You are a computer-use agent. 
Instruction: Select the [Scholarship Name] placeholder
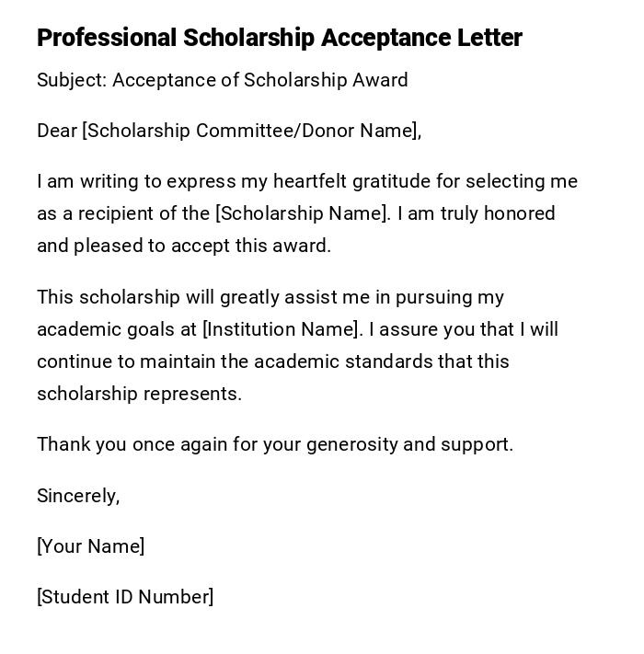303,213
